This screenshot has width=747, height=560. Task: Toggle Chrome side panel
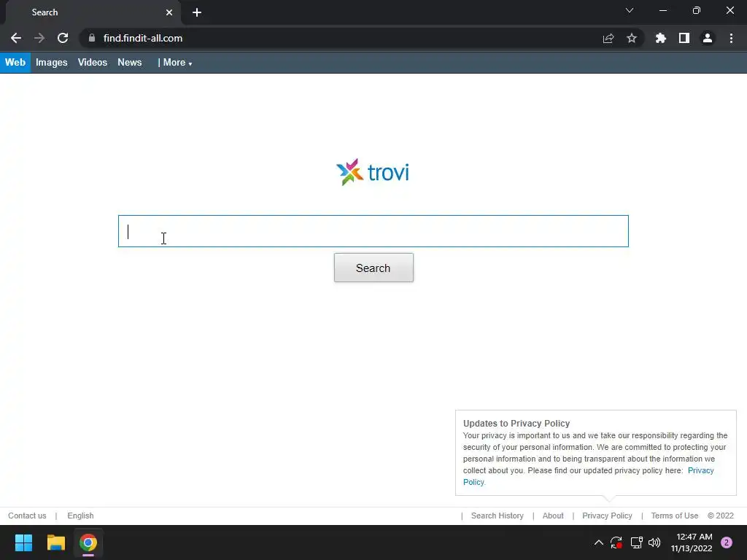tap(684, 38)
